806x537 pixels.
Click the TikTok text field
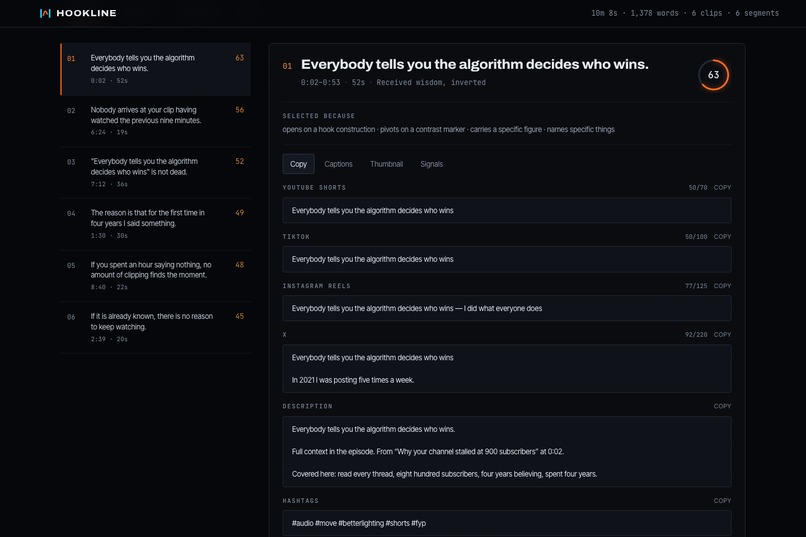[507, 260]
